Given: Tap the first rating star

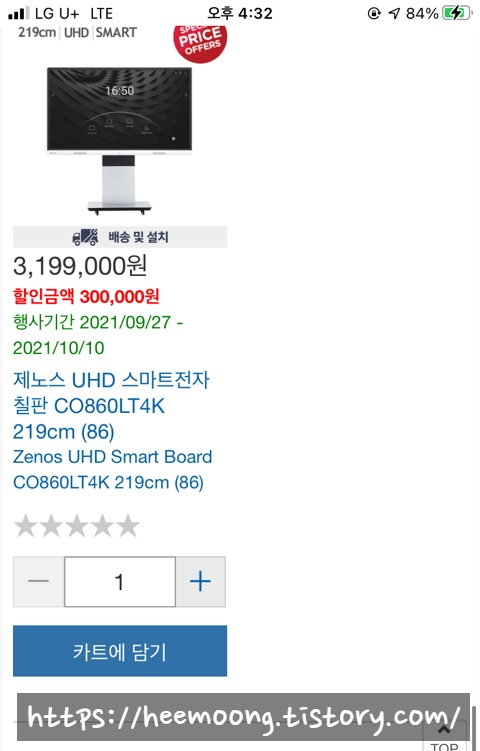Looking at the screenshot, I should click(26, 525).
